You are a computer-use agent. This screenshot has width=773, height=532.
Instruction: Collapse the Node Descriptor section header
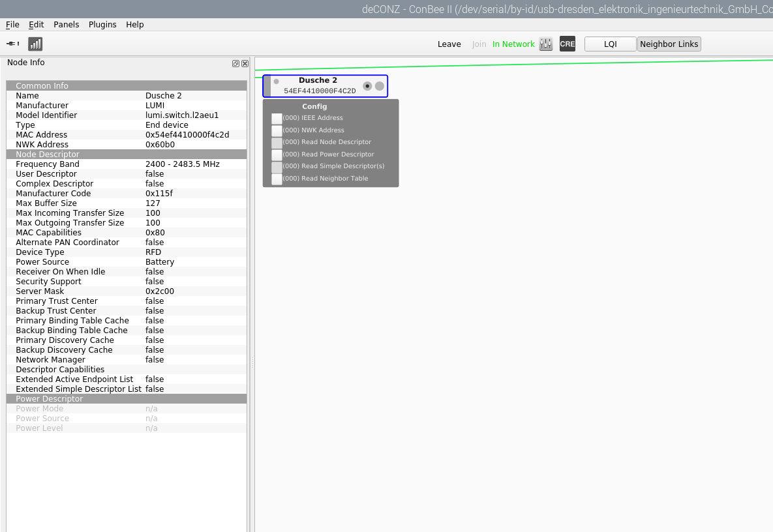point(127,155)
